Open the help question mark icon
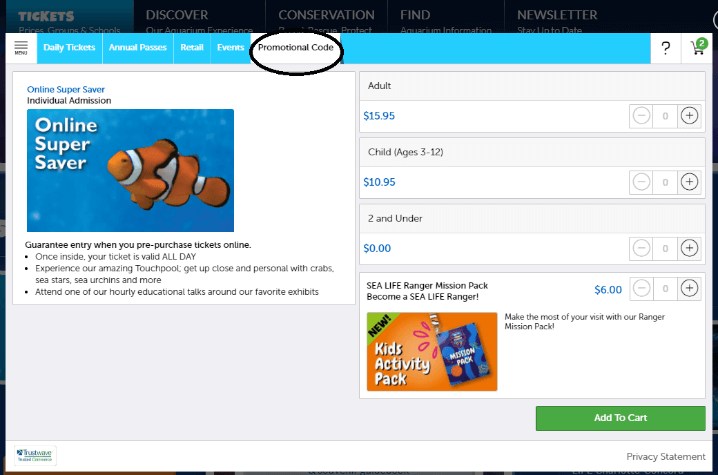The image size is (718, 475). (666, 48)
